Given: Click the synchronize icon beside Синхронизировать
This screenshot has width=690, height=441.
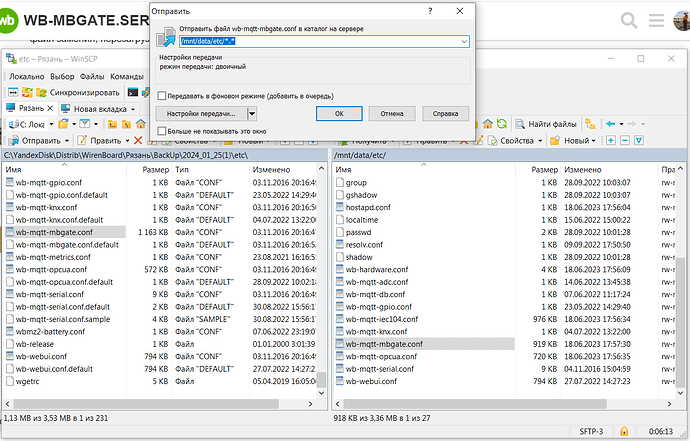Looking at the screenshot, I should point(41,92).
